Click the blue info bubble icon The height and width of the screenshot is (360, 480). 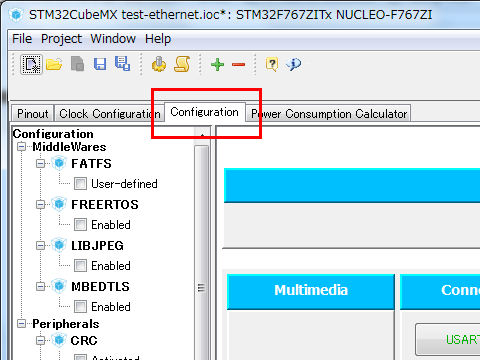point(293,64)
